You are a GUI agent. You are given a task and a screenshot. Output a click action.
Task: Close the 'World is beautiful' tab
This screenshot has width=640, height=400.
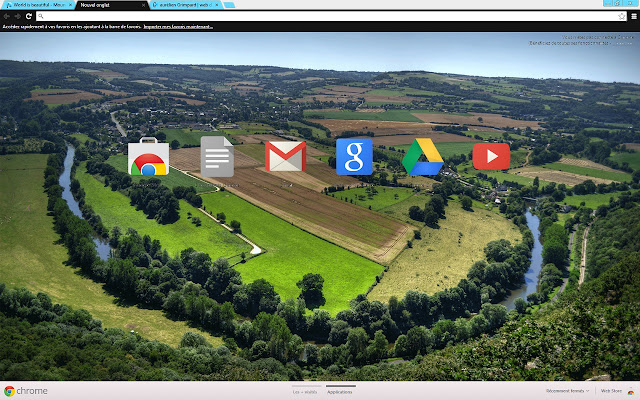pyautogui.click(x=70, y=5)
